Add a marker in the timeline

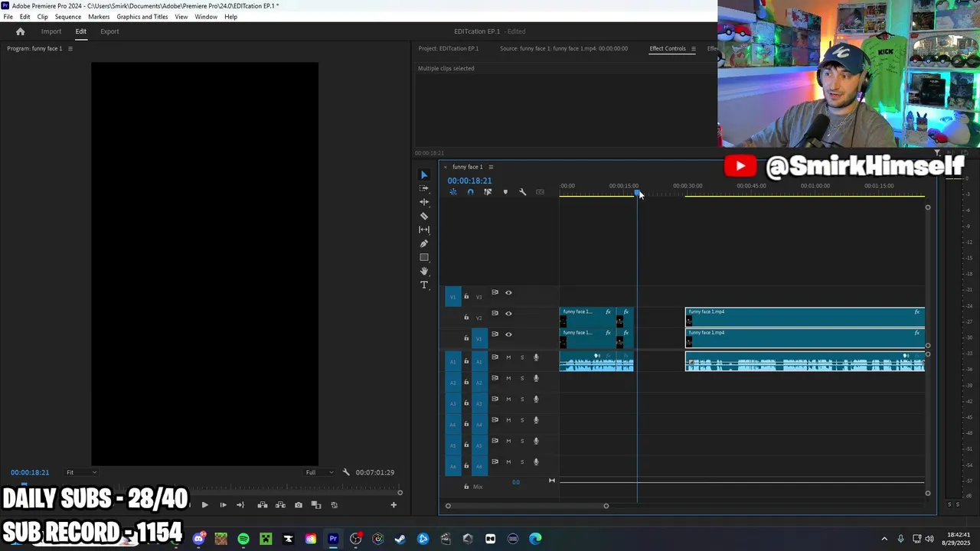505,192
